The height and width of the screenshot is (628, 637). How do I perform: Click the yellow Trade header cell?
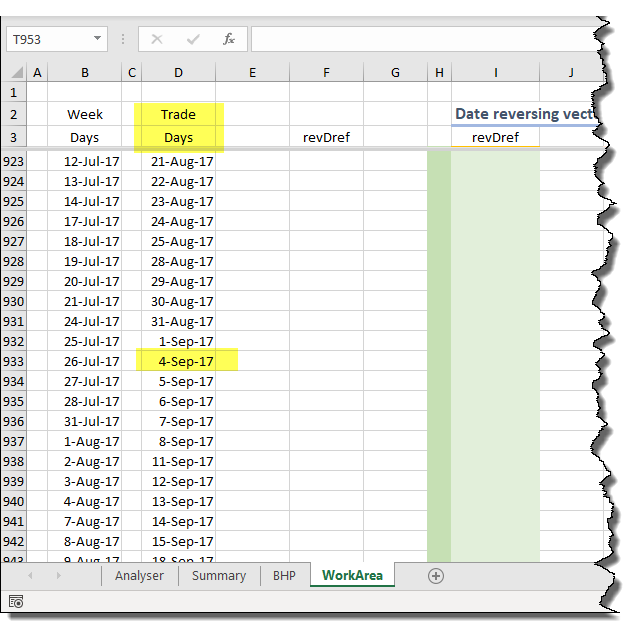point(178,114)
